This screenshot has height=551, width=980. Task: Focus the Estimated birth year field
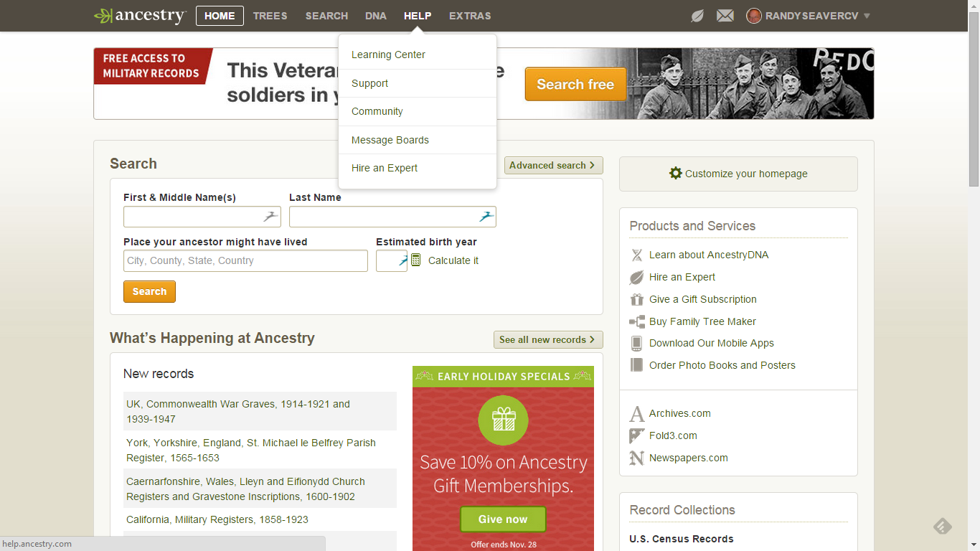coord(392,260)
